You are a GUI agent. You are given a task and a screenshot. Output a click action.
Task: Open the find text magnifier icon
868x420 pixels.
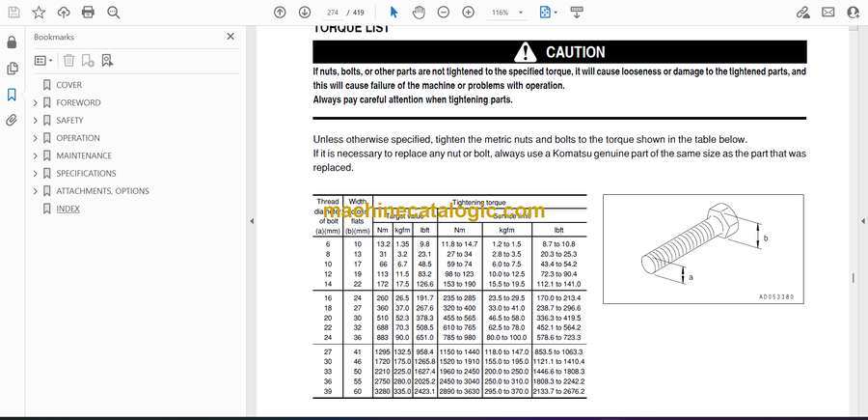[x=114, y=13]
